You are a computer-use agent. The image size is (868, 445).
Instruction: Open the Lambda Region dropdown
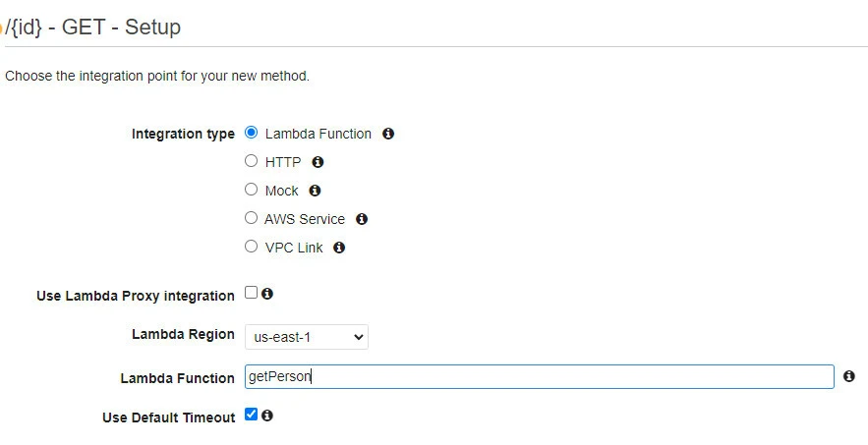coord(306,337)
